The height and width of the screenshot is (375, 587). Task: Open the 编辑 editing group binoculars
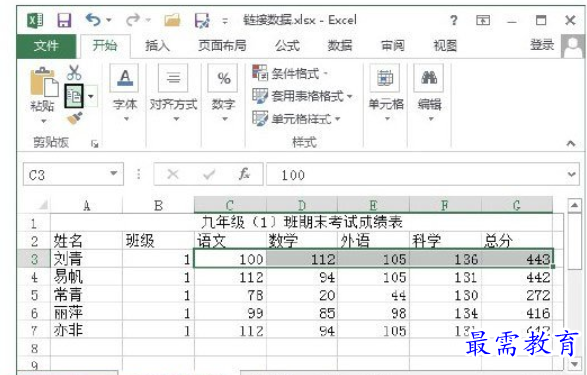(429, 93)
